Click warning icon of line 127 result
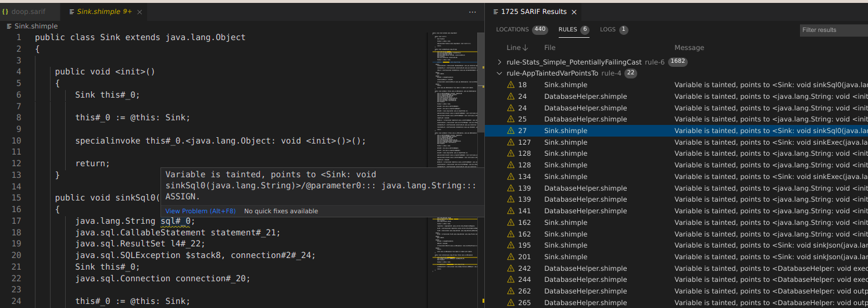Image resolution: width=868 pixels, height=308 pixels. [x=511, y=142]
